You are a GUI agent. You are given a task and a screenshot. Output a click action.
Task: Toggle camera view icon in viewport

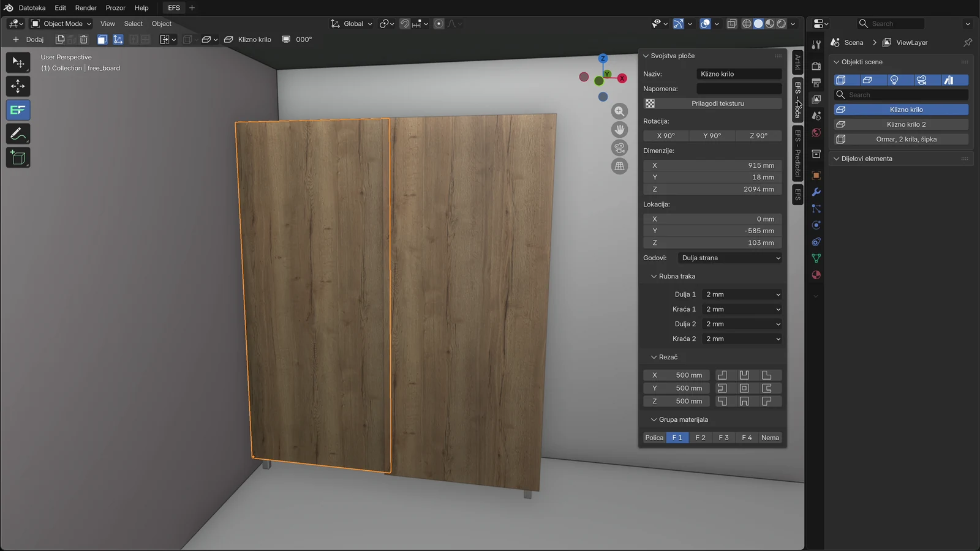click(x=620, y=148)
